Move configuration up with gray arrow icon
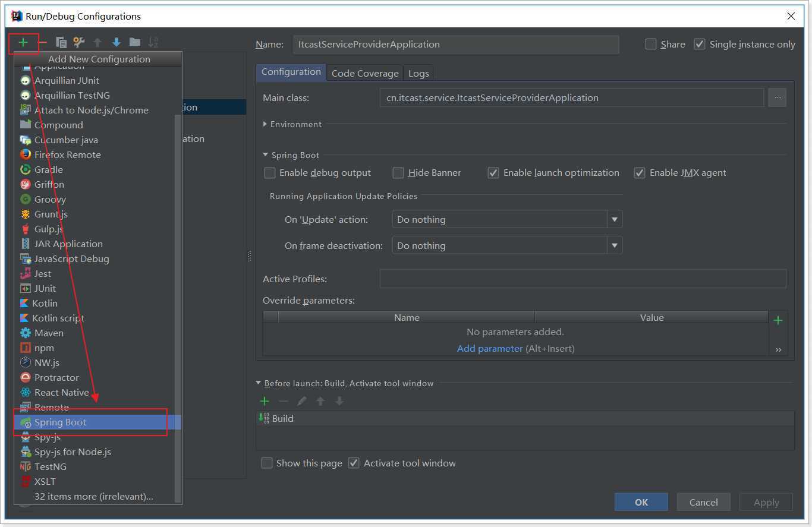 click(97, 42)
